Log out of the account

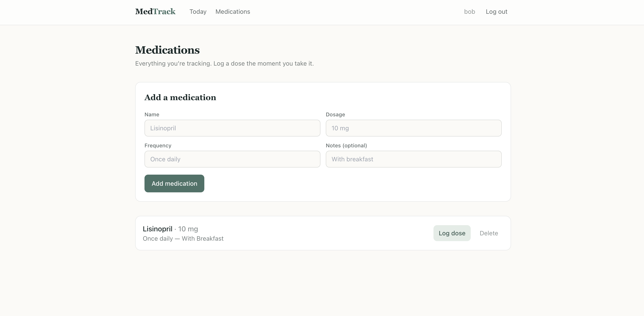click(x=496, y=12)
